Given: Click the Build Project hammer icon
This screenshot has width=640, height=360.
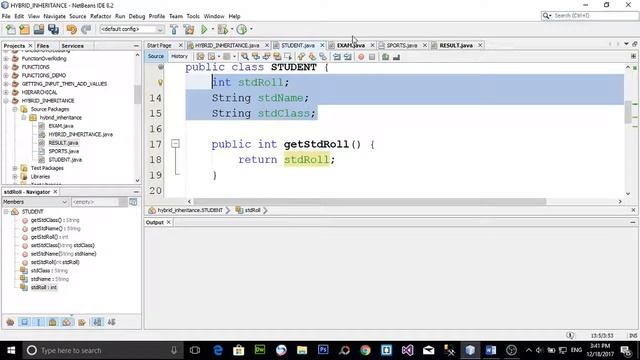Looking at the screenshot, I should pos(174,29).
